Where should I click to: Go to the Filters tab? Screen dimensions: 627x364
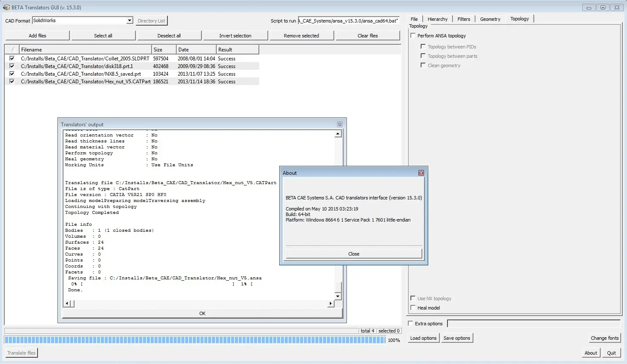pyautogui.click(x=464, y=19)
